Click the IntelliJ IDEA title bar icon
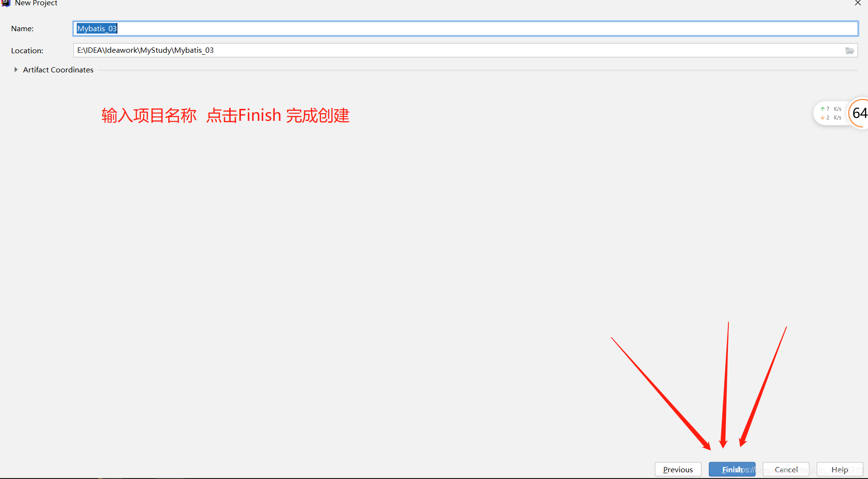This screenshot has width=868, height=479. (6, 3)
